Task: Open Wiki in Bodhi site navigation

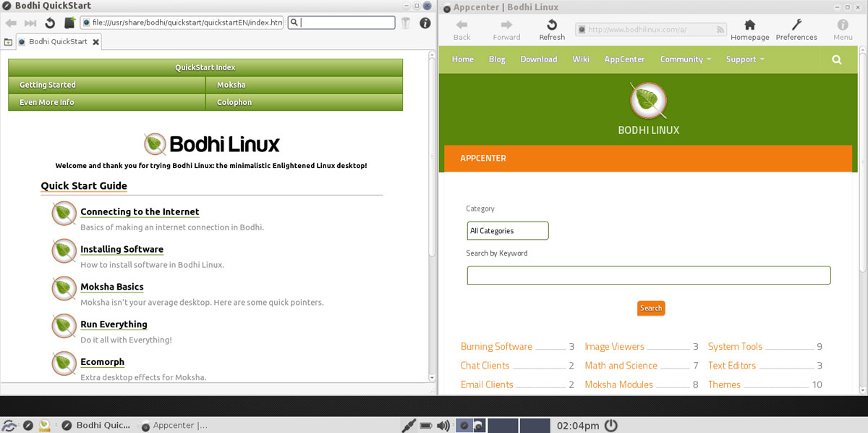Action: click(x=581, y=59)
